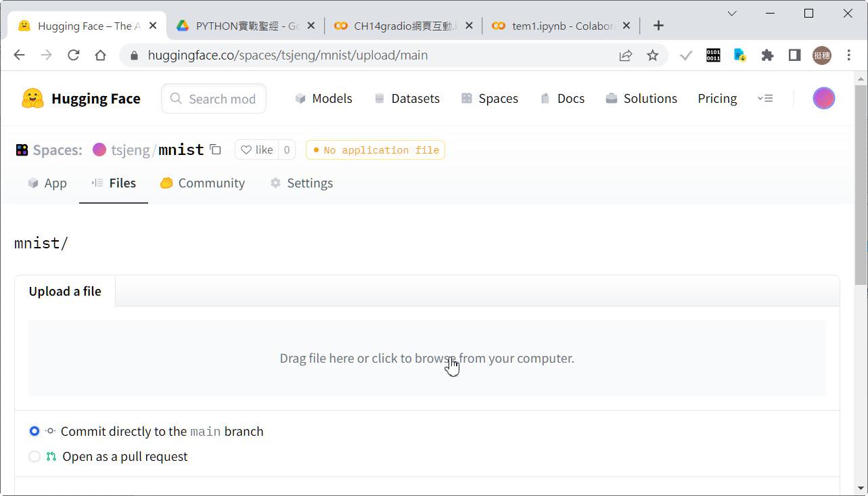Share this page via the address bar icon
The image size is (868, 496).
click(x=625, y=55)
